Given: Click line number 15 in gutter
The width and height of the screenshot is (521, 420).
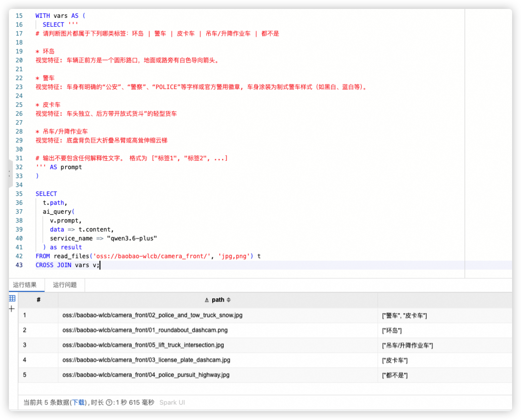Looking at the screenshot, I should [19, 16].
